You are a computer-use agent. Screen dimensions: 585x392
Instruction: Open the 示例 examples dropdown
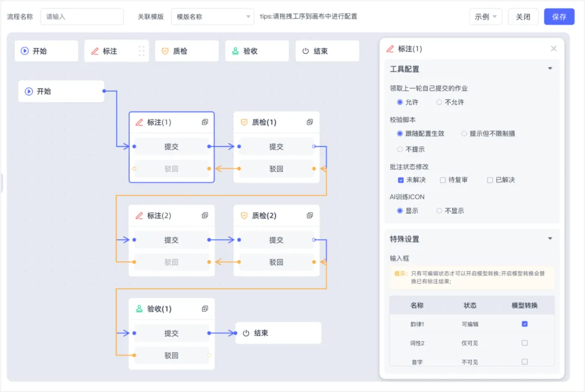485,16
